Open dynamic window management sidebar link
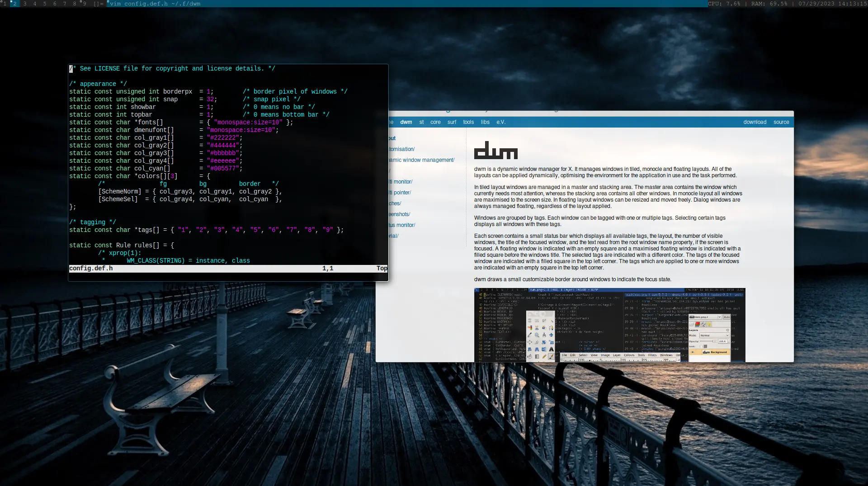Viewport: 868px width, 486px height. coord(422,160)
